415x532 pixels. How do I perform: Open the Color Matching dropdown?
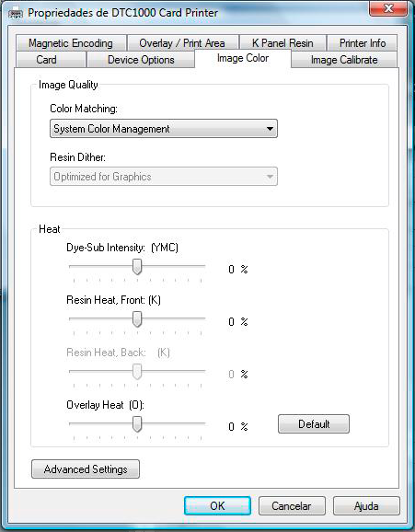tap(164, 129)
